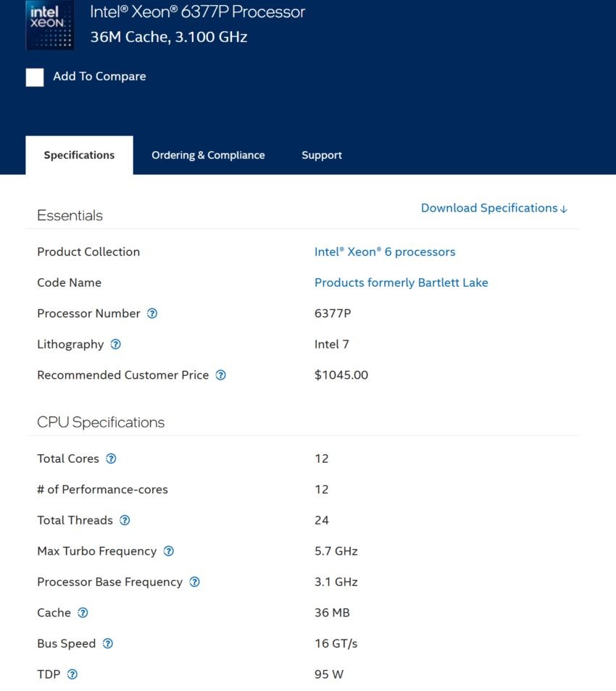Viewport: 616px width, 691px height.
Task: Open the Intel Xeon 6 processors link
Action: tap(385, 251)
